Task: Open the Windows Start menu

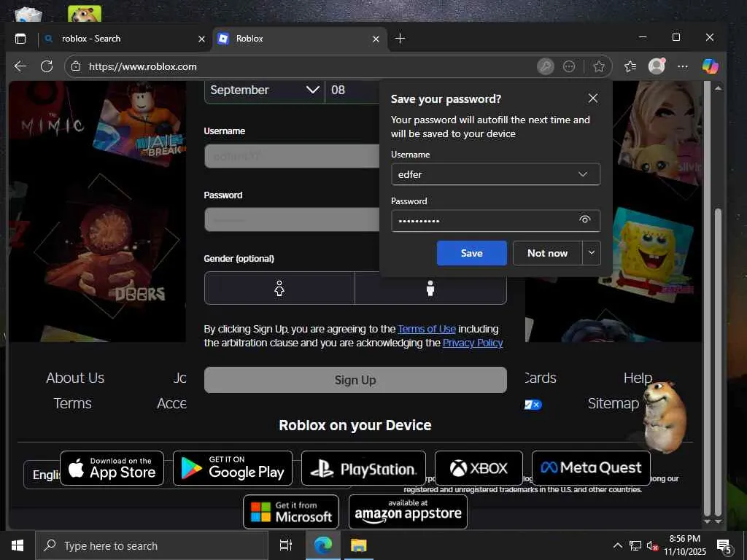Action: [x=18, y=545]
